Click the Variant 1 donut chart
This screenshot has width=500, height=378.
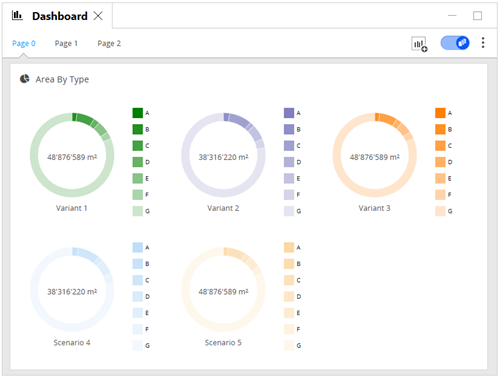click(x=72, y=155)
